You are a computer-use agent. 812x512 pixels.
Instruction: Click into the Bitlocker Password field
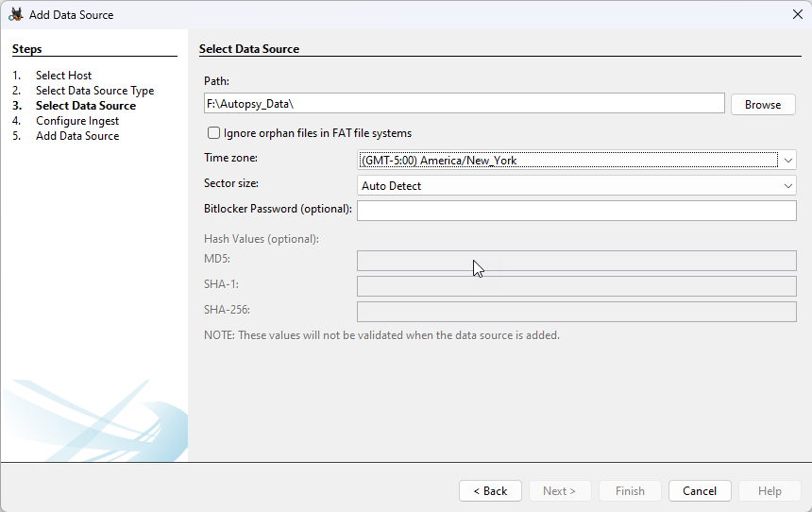(576, 210)
